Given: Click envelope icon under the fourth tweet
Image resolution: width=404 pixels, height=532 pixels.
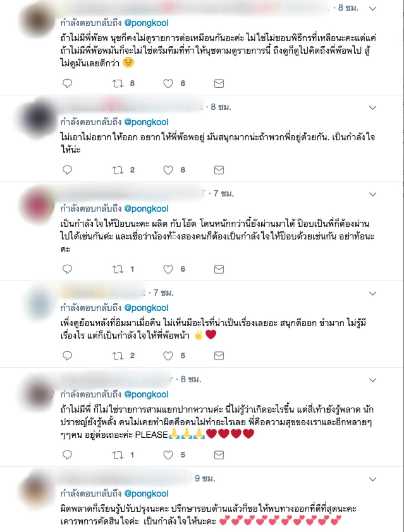Looking at the screenshot, I should 219,356.
